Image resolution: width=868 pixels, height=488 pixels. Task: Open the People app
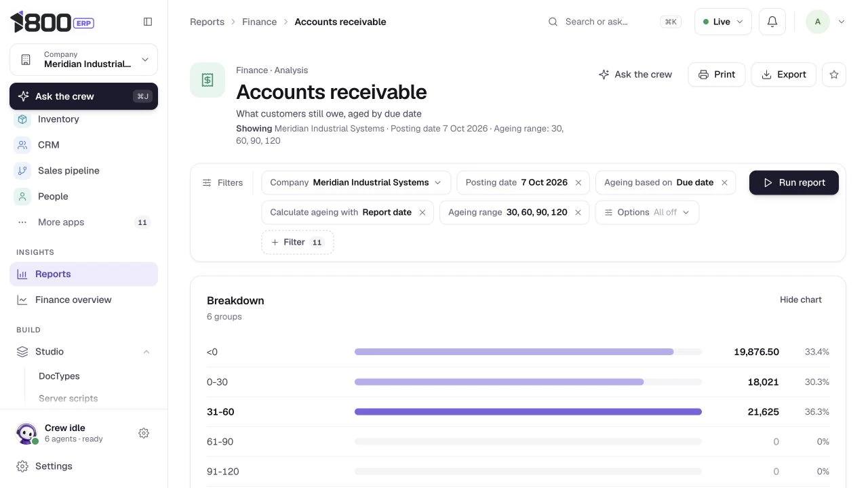point(83,197)
